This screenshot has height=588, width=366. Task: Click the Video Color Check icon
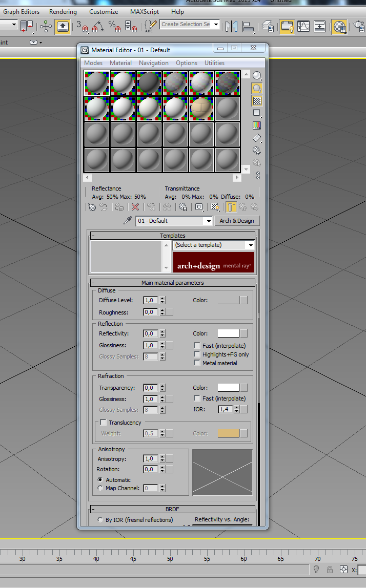(x=257, y=125)
